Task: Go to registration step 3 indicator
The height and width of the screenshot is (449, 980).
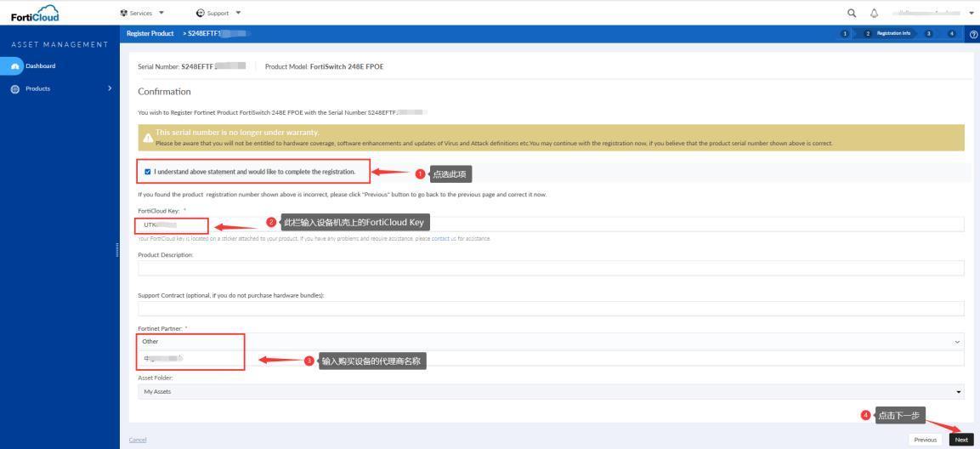Action: [929, 34]
